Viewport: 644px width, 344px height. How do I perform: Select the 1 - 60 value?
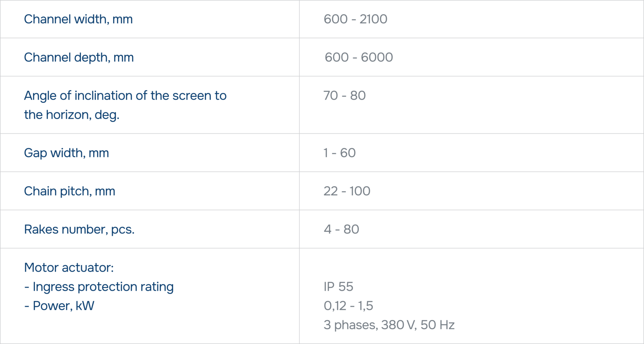point(339,153)
